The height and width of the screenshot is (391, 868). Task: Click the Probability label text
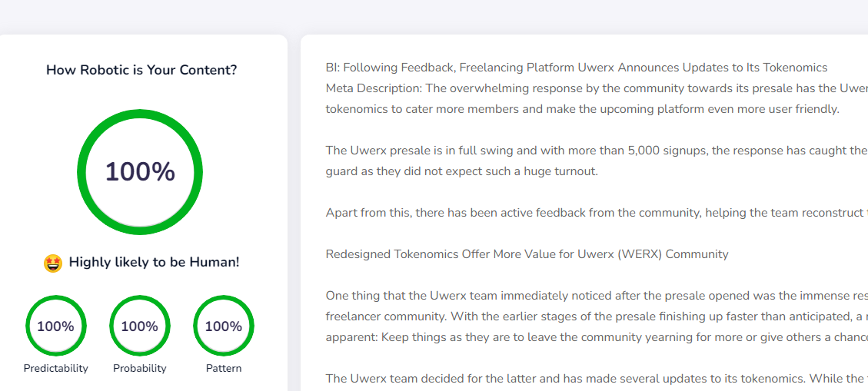pyautogui.click(x=140, y=369)
